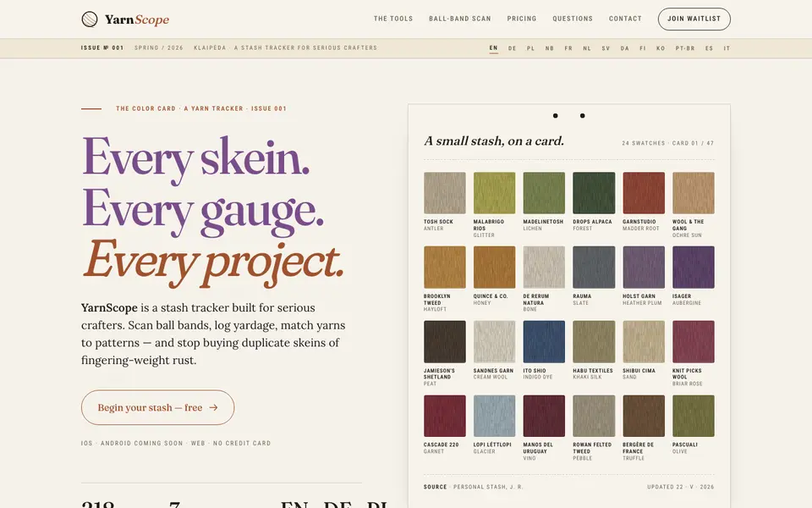Select the Jamieson's Shetland Peat swatch
This screenshot has width=812, height=508.
[x=445, y=341]
